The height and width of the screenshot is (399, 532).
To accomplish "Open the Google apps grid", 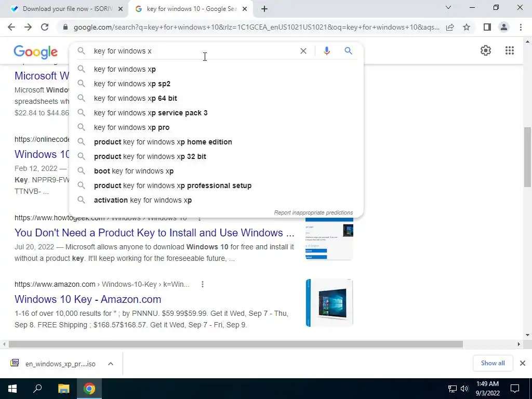I will tap(510, 50).
